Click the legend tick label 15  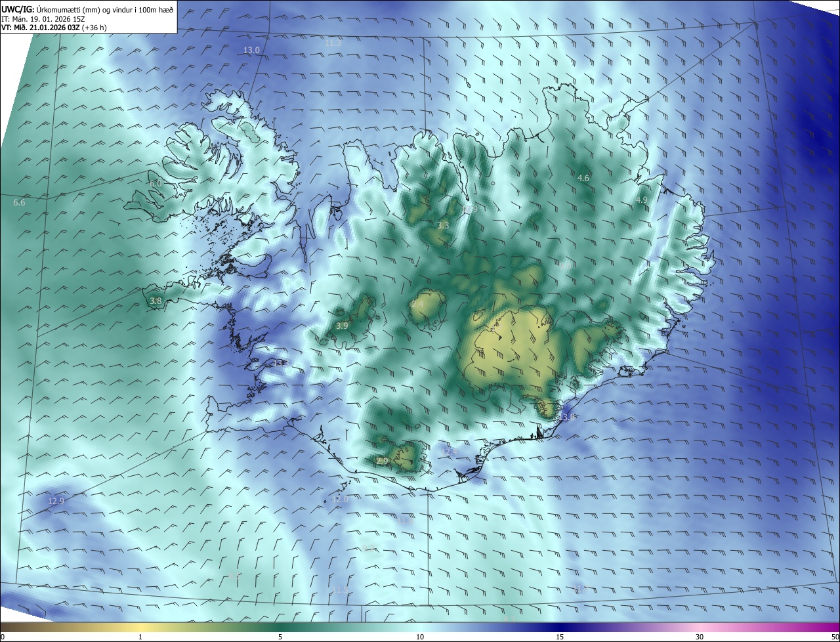pos(560,637)
